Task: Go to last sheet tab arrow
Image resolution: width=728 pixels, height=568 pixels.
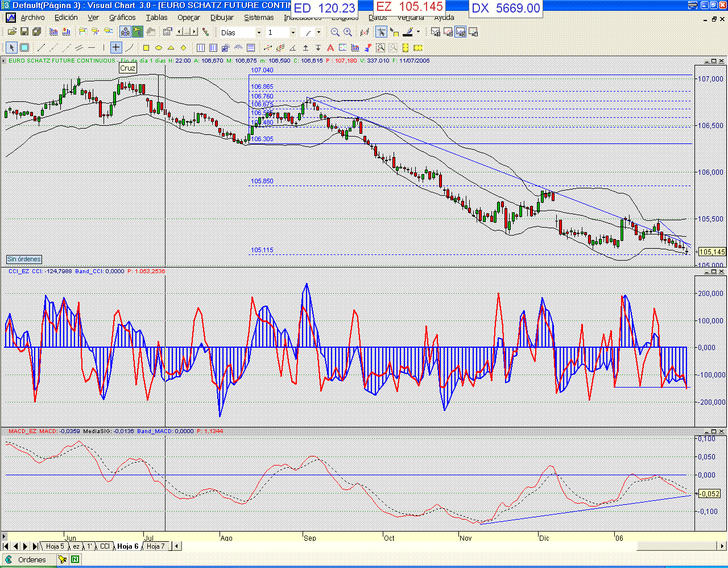Action: point(35,546)
